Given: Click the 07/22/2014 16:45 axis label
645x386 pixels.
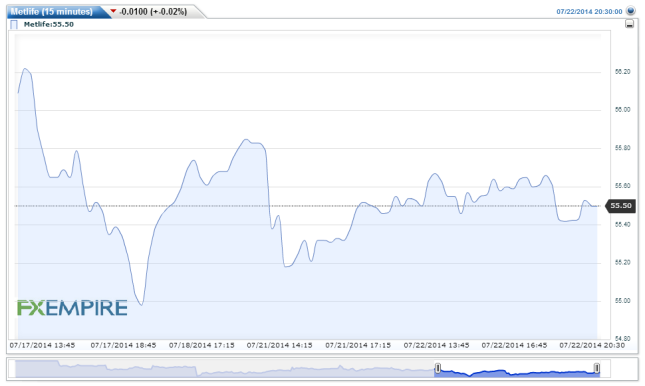Looking at the screenshot, I should 514,345.
